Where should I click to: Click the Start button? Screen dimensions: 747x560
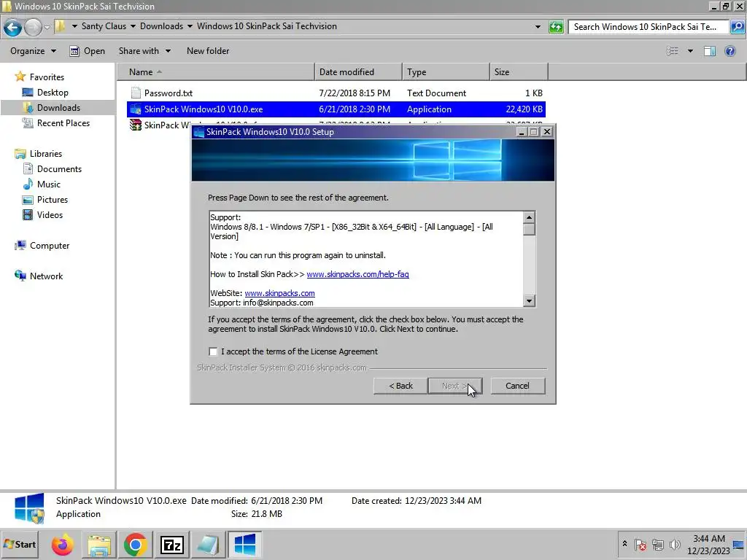[x=20, y=544]
